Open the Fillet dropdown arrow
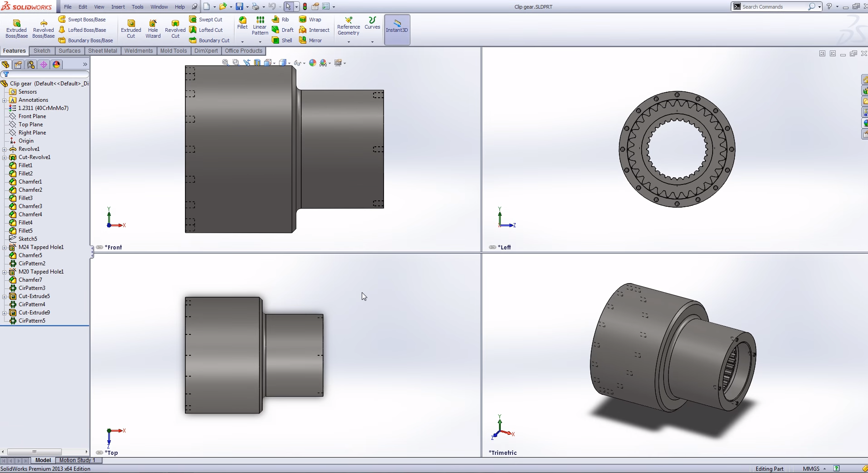The width and height of the screenshot is (868, 473). [x=243, y=42]
